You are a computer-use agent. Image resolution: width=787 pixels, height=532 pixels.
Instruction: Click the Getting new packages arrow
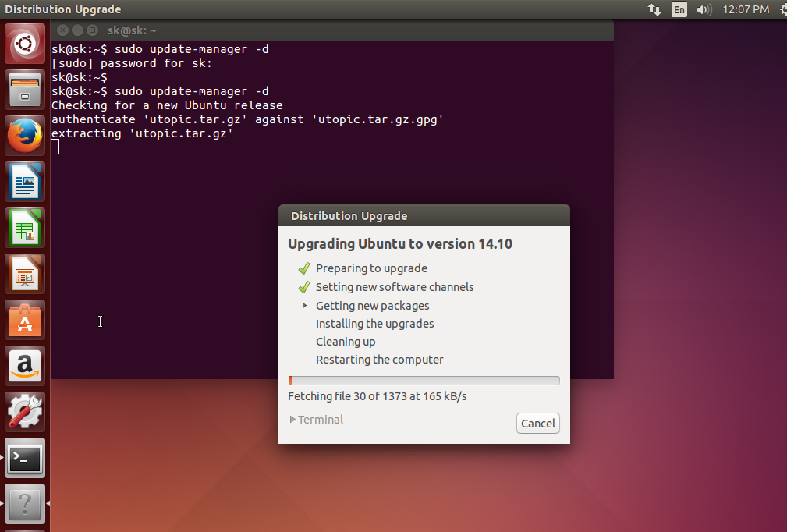304,306
